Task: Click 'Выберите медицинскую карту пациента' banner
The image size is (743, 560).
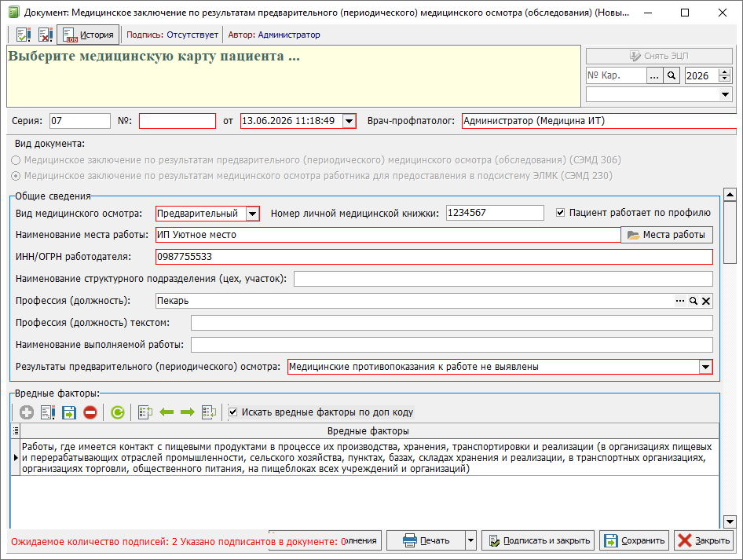Action: pos(294,76)
